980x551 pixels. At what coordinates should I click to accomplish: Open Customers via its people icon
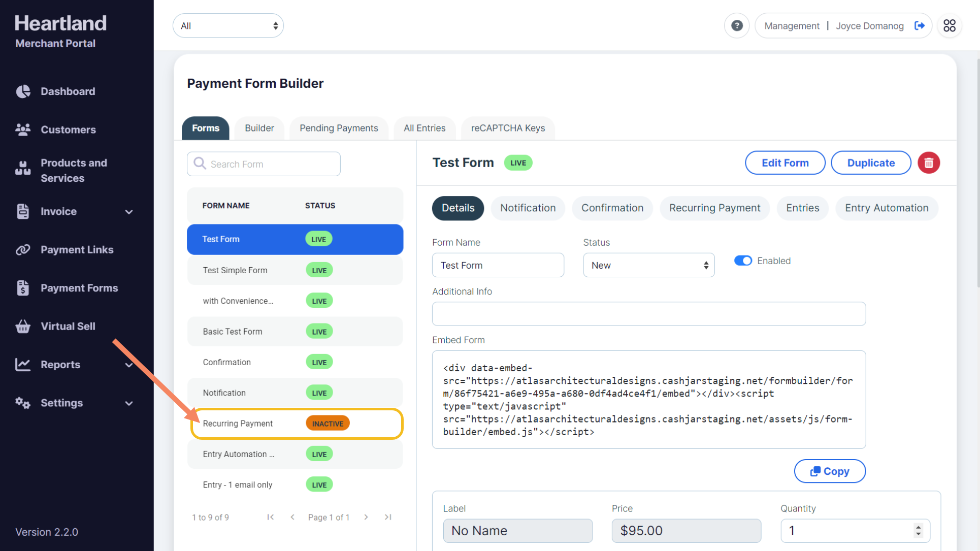click(x=23, y=129)
